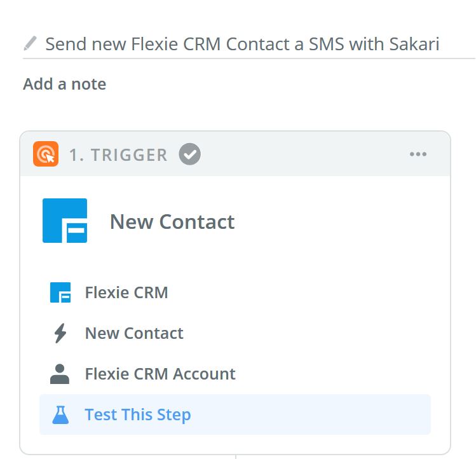Click the small Flexie CRM app icon
The height and width of the screenshot is (459, 476).
[60, 292]
